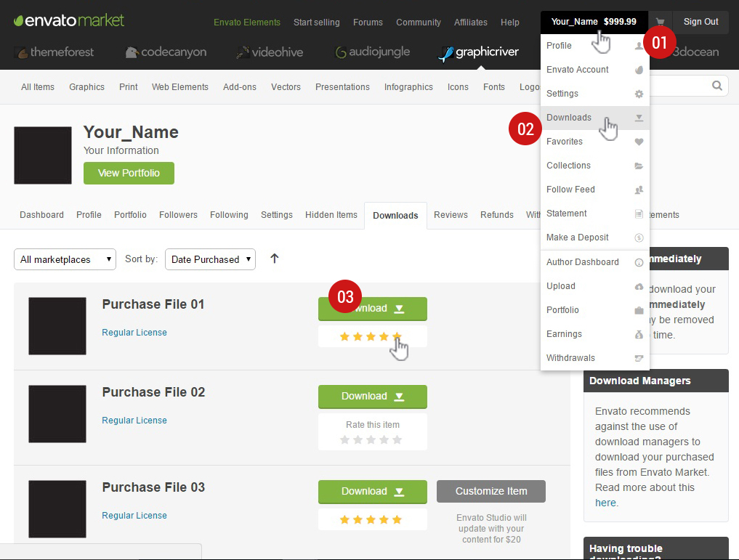This screenshot has height=560, width=739.
Task: Click the envato market logo
Action: 69,21
